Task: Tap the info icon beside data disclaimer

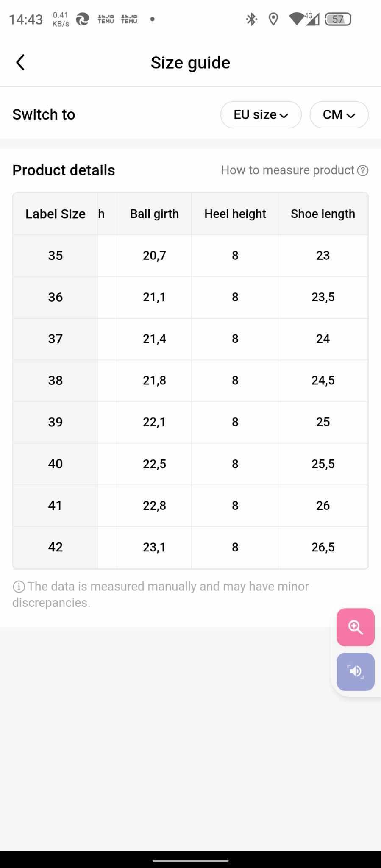Action: [19, 587]
